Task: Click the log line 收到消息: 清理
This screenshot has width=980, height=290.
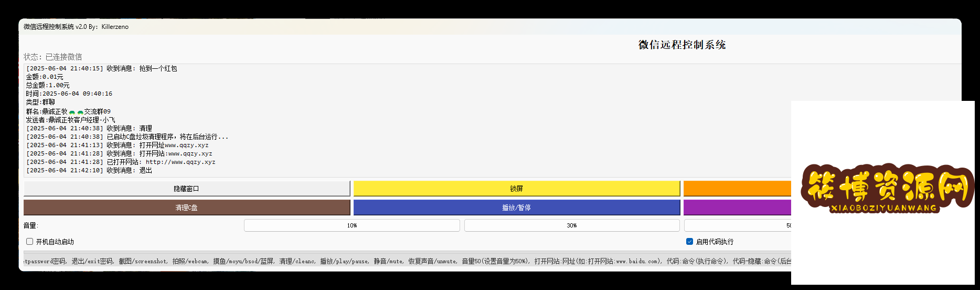Action: coord(89,128)
